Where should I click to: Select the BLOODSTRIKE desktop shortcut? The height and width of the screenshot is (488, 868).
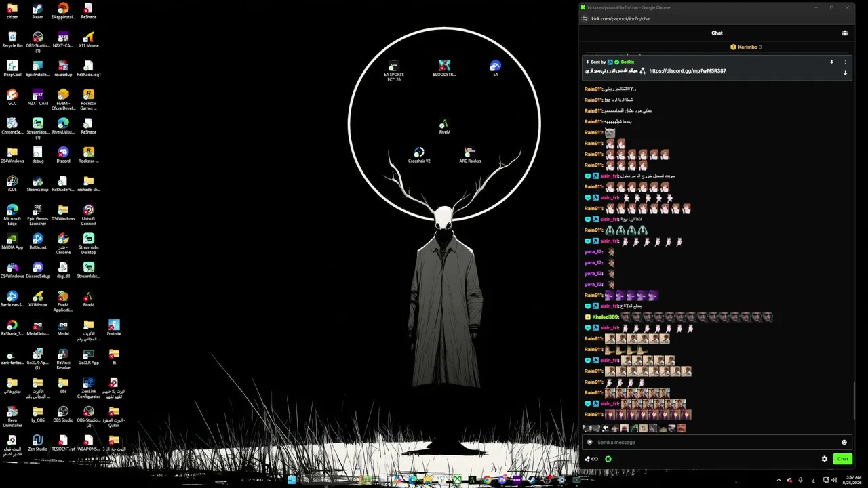tap(444, 68)
